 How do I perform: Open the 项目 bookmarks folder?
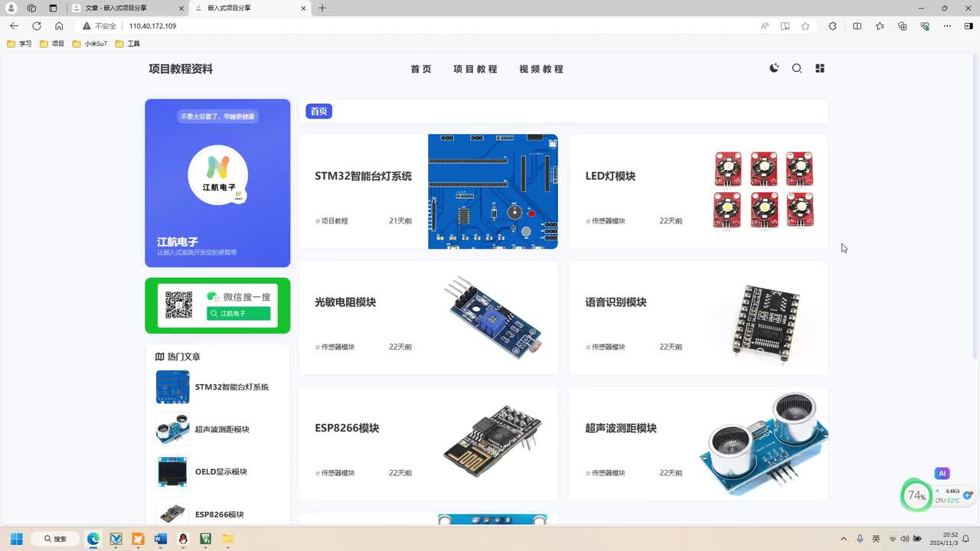tap(52, 44)
